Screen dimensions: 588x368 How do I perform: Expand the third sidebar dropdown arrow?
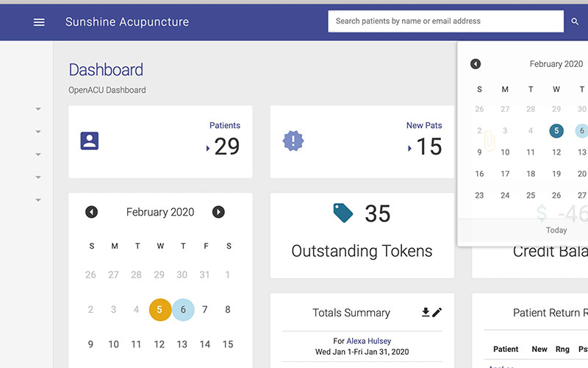(x=38, y=155)
